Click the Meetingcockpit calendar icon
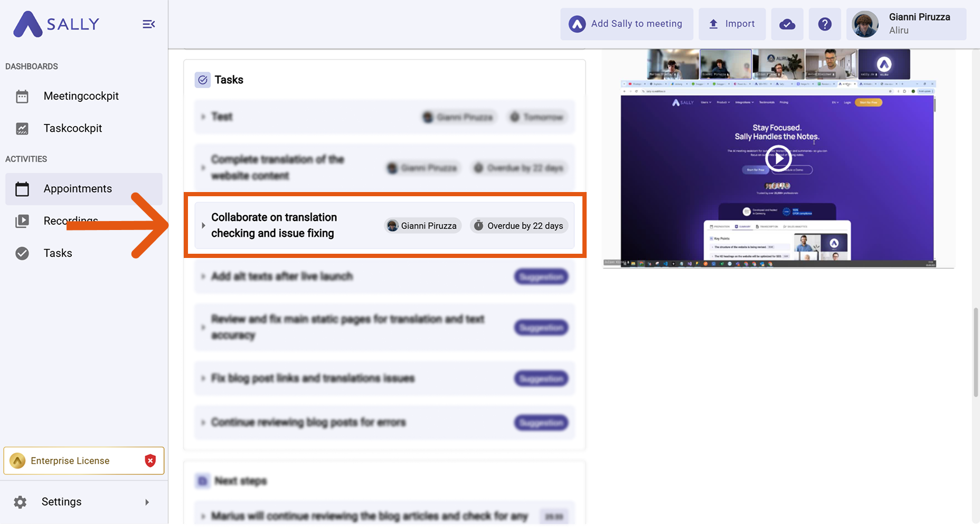Screen dimensions: 980x527 pyautogui.click(x=22, y=97)
